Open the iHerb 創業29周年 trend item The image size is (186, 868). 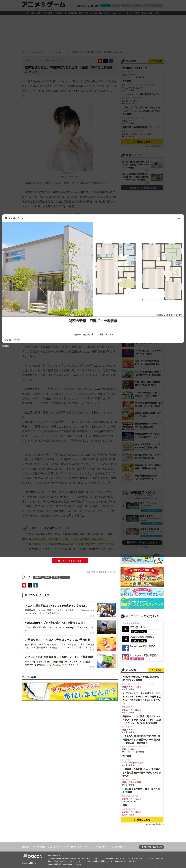[142, 177]
